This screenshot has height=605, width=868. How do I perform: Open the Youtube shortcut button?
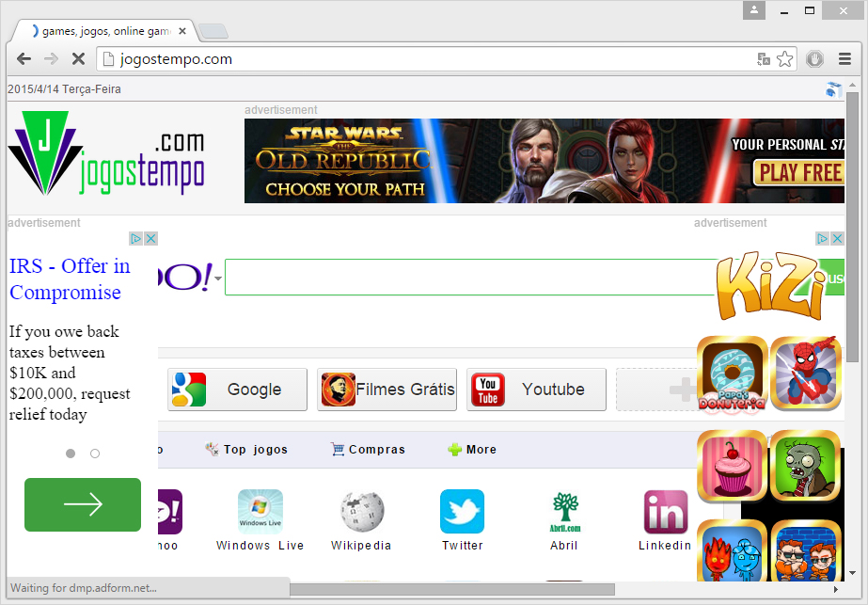[x=536, y=390]
